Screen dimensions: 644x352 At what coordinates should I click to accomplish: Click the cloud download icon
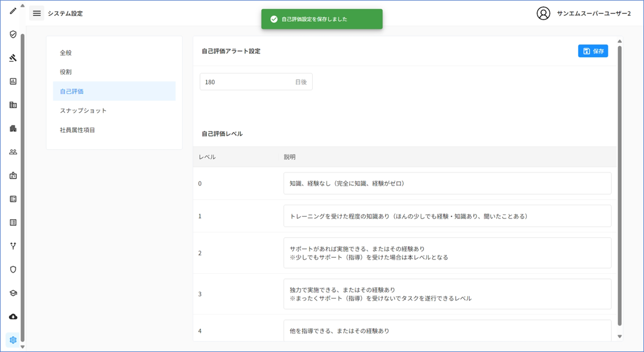pos(13,317)
